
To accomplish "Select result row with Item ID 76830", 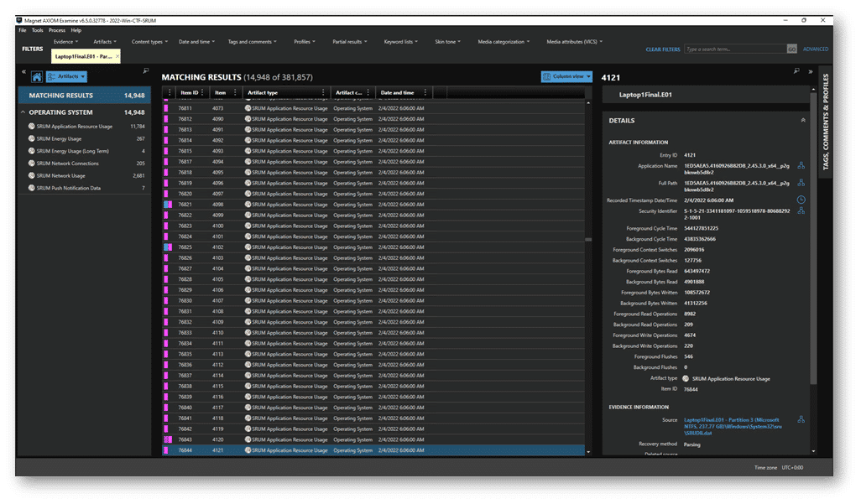I will [x=373, y=301].
